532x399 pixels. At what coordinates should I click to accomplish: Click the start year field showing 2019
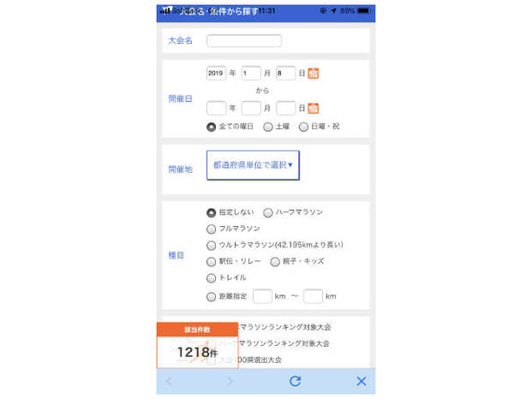(x=216, y=74)
